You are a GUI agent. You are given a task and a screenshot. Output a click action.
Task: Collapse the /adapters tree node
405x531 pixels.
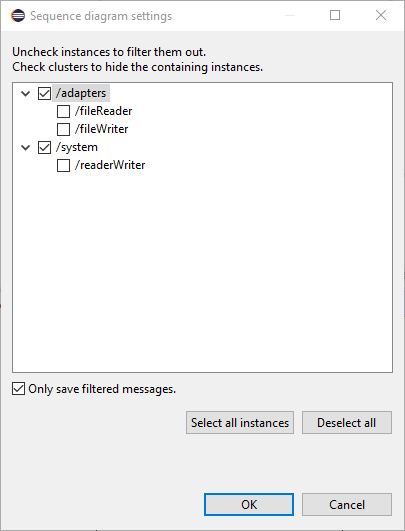[26, 93]
